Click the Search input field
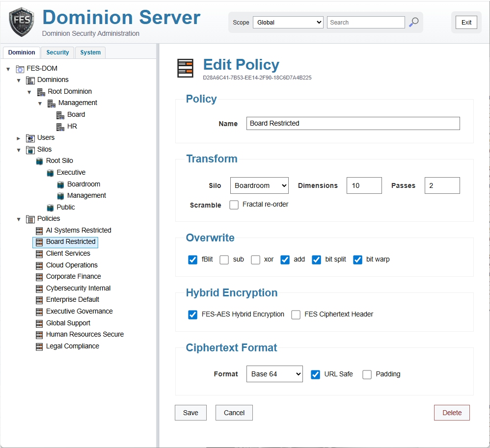 click(366, 22)
